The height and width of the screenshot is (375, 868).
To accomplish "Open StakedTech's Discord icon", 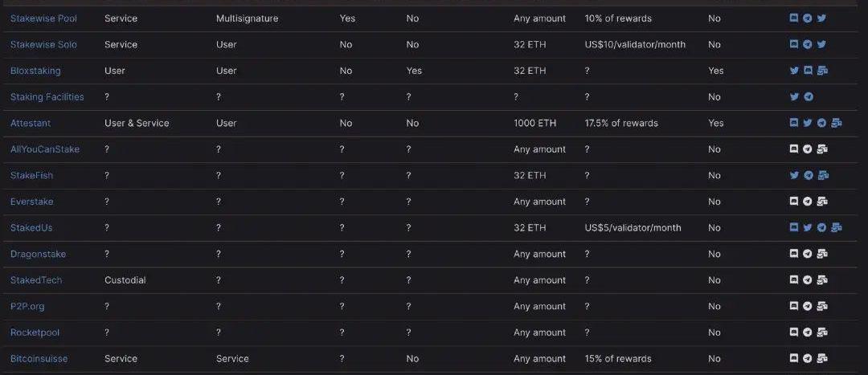I will coord(794,280).
